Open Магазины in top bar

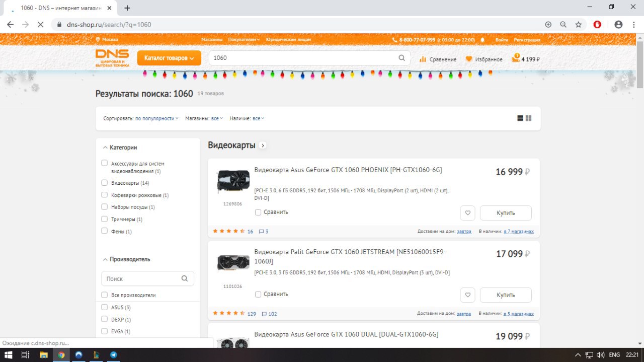tap(212, 40)
